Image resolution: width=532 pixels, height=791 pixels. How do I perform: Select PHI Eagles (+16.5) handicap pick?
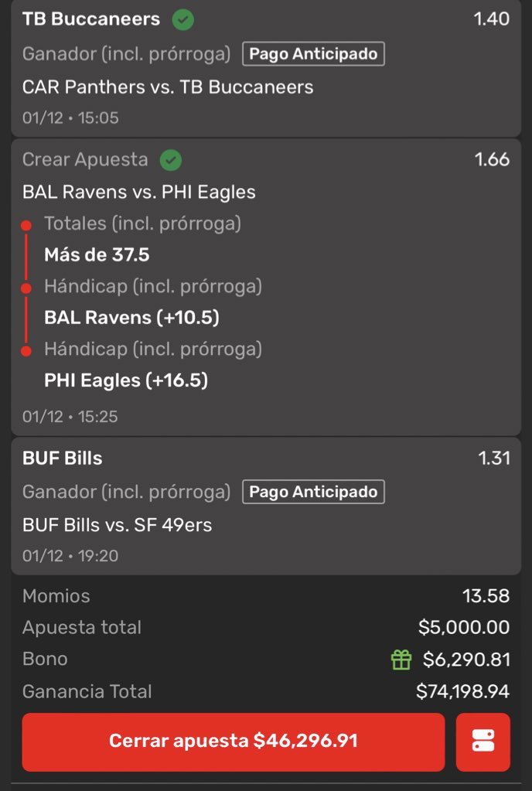pyautogui.click(x=126, y=380)
